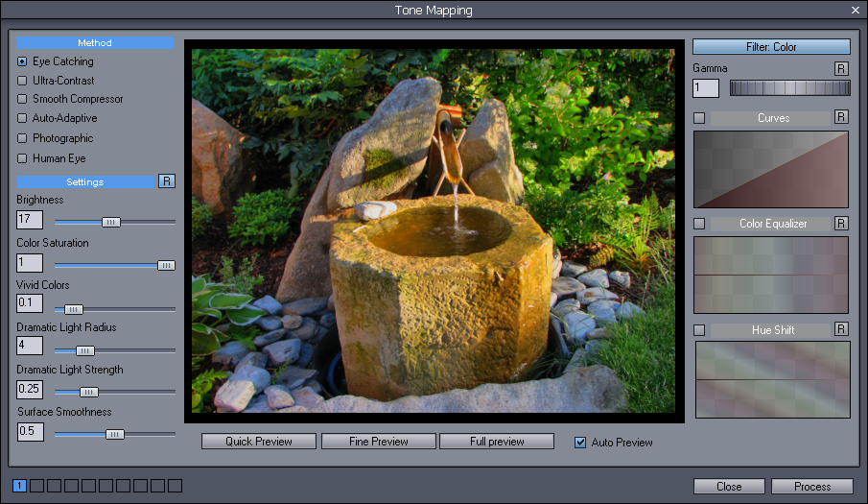This screenshot has height=504, width=868.
Task: Select Human Eye tone mapping method
Action: (x=22, y=158)
